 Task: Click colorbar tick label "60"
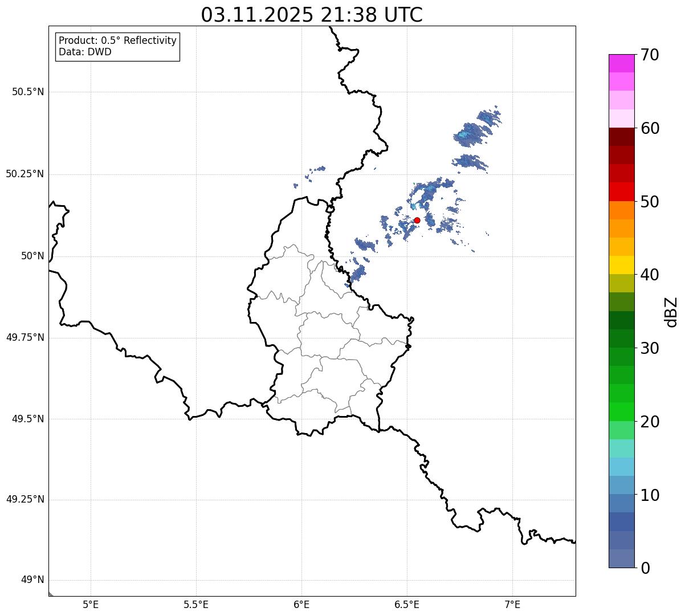pyautogui.click(x=650, y=128)
